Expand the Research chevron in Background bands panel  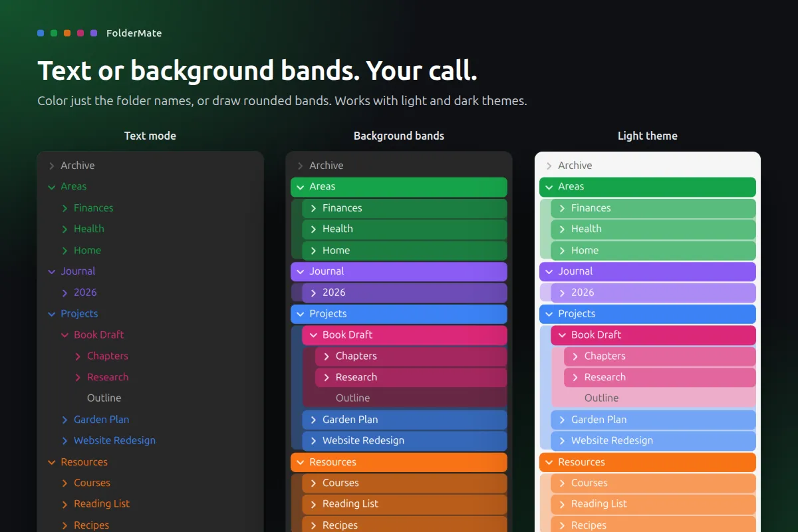click(327, 377)
